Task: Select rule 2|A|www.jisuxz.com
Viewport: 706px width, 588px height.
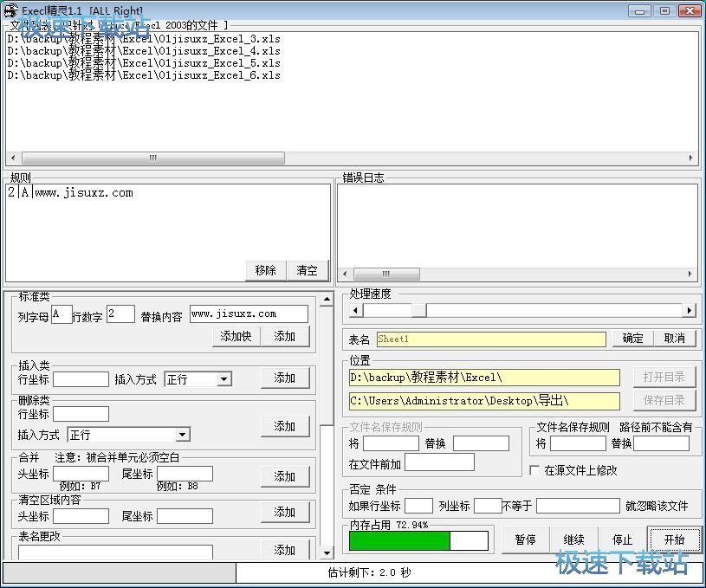Action: tap(70, 193)
